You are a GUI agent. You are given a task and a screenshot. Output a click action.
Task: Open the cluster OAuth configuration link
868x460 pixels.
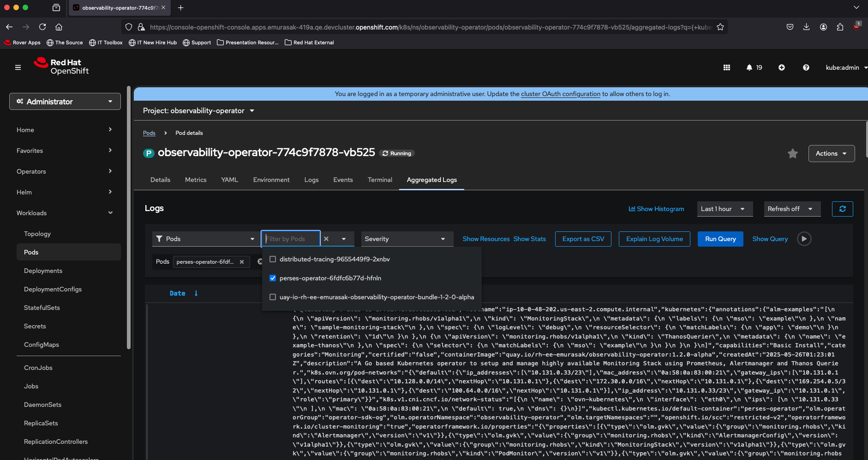pyautogui.click(x=561, y=94)
